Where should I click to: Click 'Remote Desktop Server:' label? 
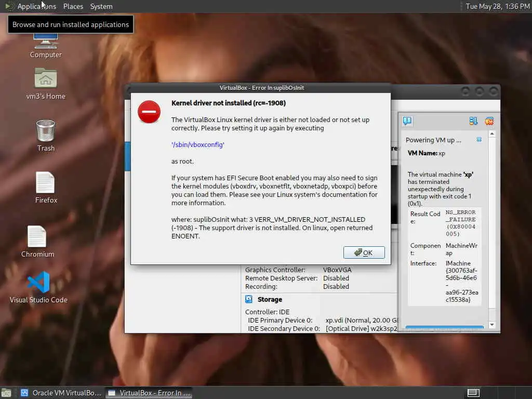tap(281, 278)
